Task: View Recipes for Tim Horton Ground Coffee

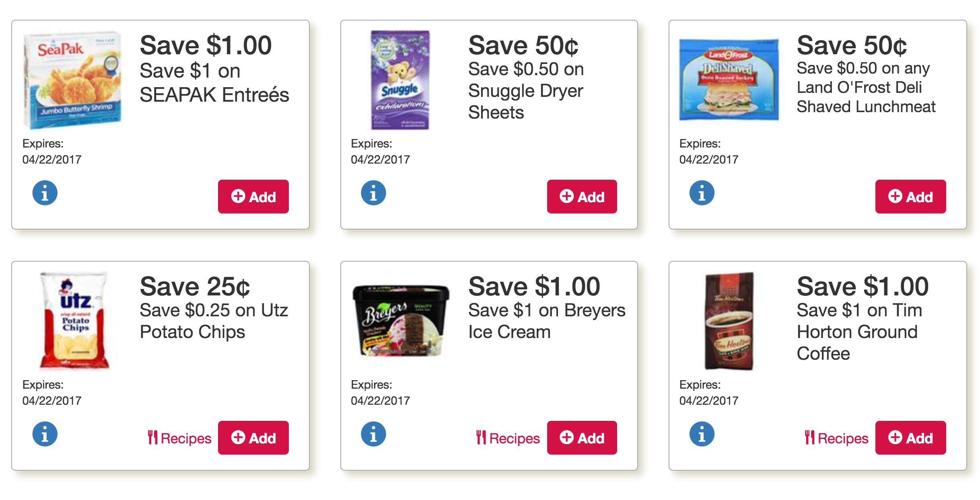Action: tap(836, 438)
